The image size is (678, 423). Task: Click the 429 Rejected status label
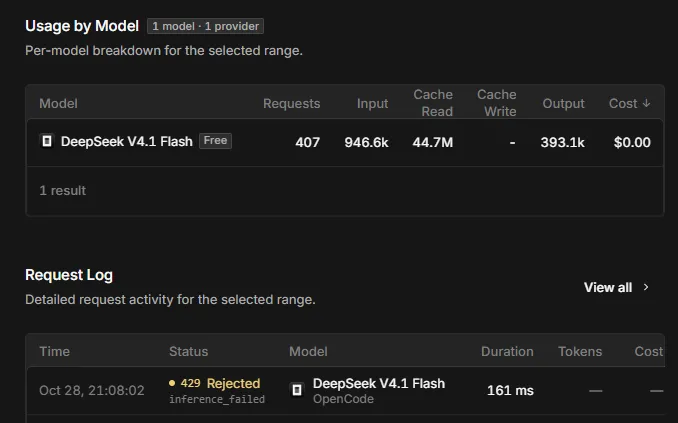click(x=221, y=383)
